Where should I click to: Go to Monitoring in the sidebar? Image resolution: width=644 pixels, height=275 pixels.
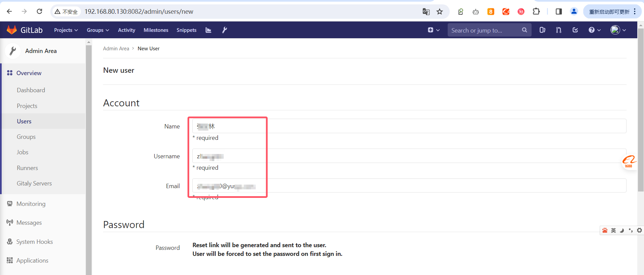[31, 204]
